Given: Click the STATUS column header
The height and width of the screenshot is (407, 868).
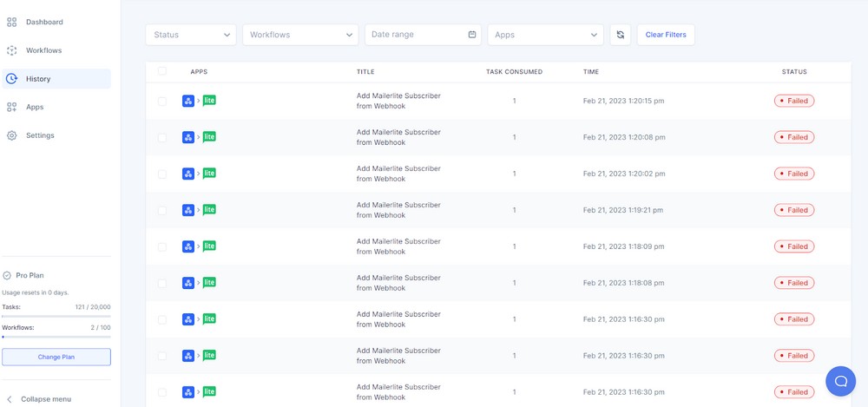Looking at the screenshot, I should pos(794,72).
